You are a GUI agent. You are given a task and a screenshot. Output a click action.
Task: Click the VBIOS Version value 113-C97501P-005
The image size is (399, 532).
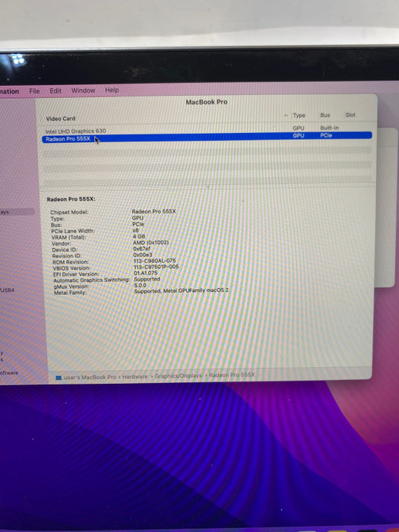156,267
